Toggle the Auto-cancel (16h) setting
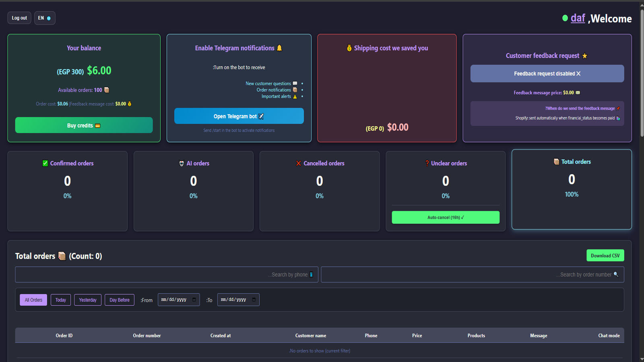644x362 pixels. click(445, 217)
